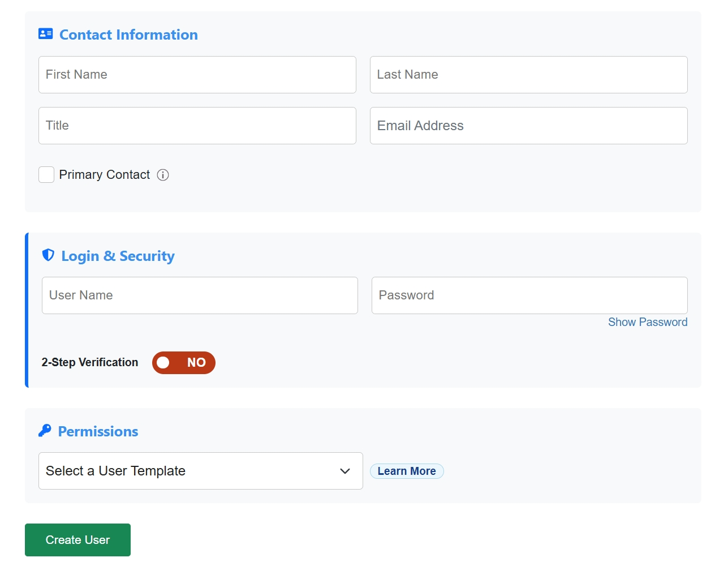This screenshot has width=728, height=579.
Task: Focus the First Name field
Action: coord(197,75)
